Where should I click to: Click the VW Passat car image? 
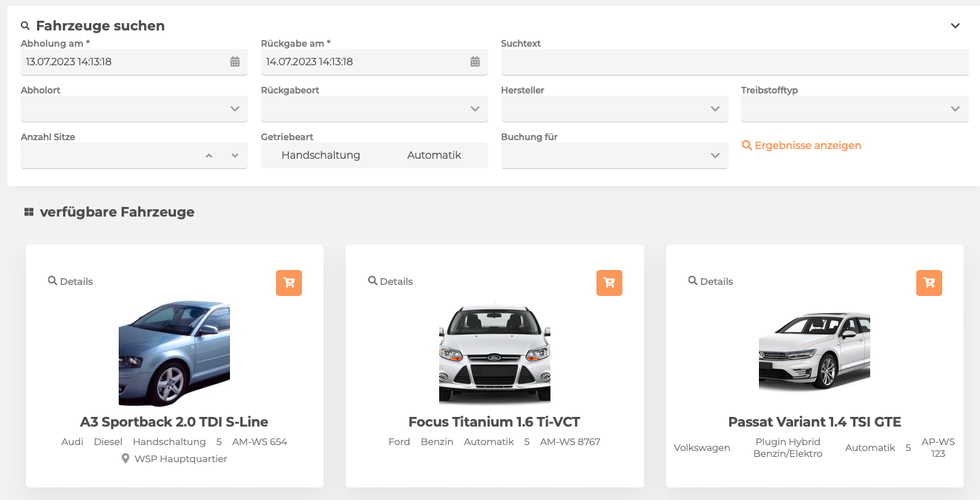pyautogui.click(x=815, y=351)
